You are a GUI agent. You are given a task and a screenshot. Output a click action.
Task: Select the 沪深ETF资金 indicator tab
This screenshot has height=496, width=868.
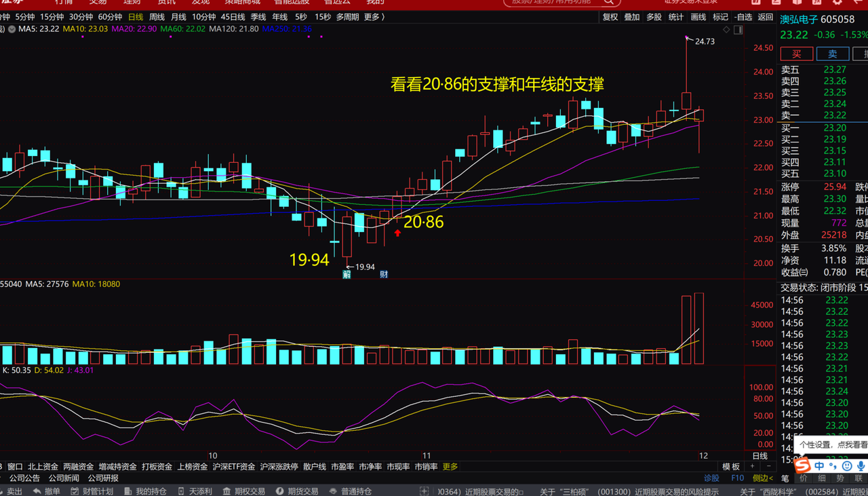click(x=234, y=467)
